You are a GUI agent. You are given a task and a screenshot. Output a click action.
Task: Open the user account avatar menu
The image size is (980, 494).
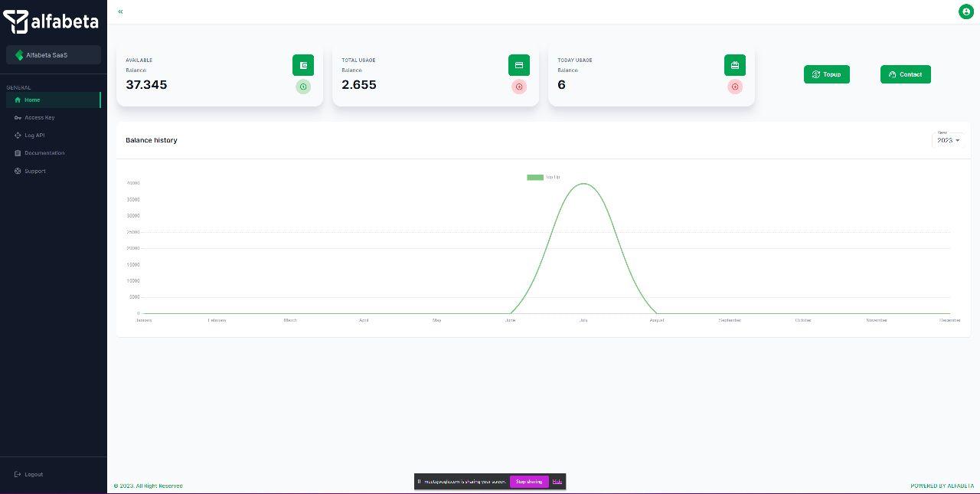[966, 11]
